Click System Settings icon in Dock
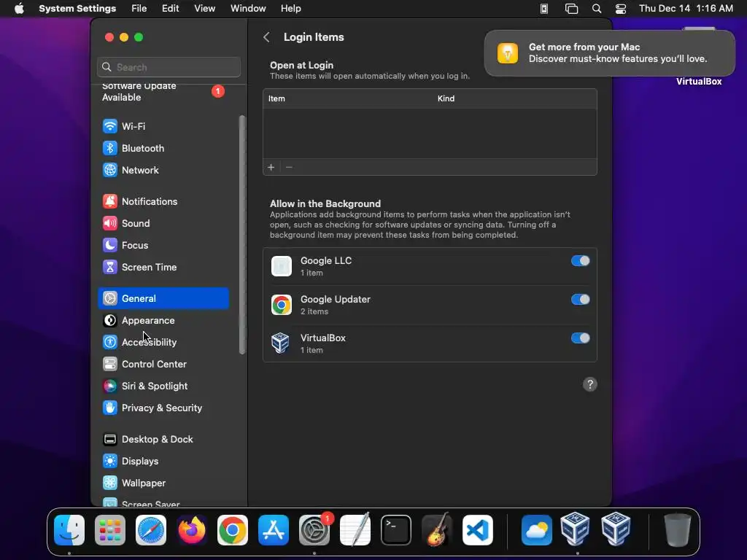This screenshot has height=560, width=747. (x=314, y=530)
